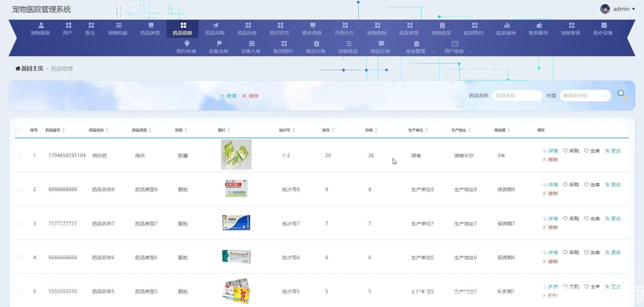644x307 pixels.
Task: Check the row for 消炎药
Action: (x=20, y=156)
